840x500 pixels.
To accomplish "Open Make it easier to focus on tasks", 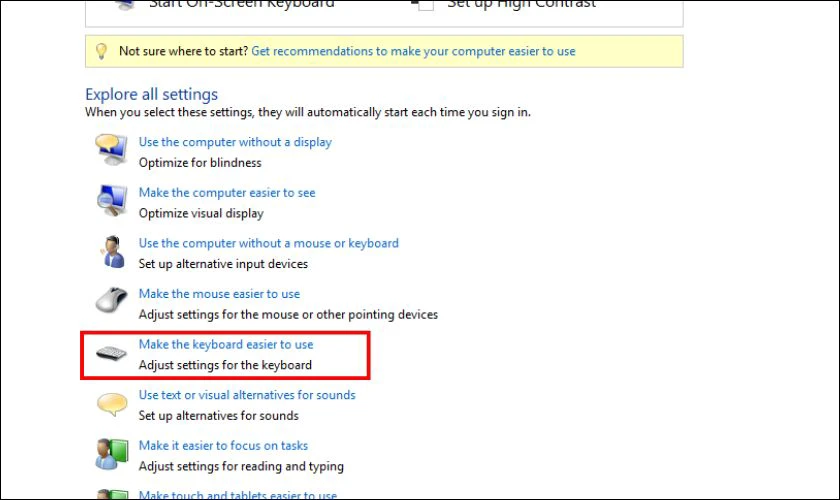I will [x=223, y=445].
